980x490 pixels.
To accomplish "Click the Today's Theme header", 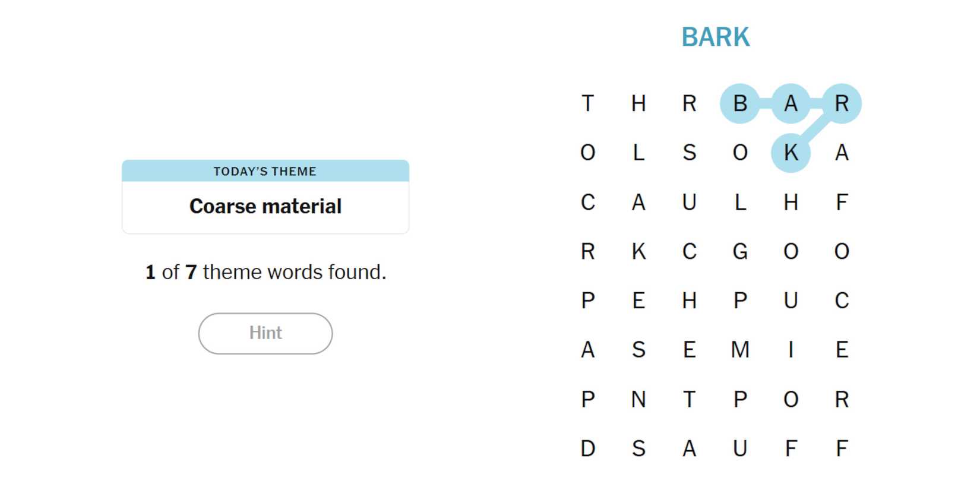I will click(265, 171).
